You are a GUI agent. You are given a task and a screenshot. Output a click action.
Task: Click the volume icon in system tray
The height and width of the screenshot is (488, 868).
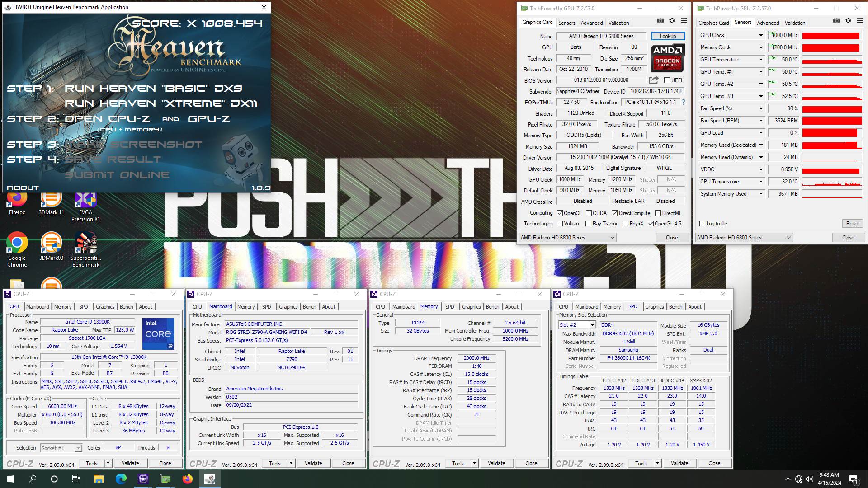pyautogui.click(x=809, y=479)
